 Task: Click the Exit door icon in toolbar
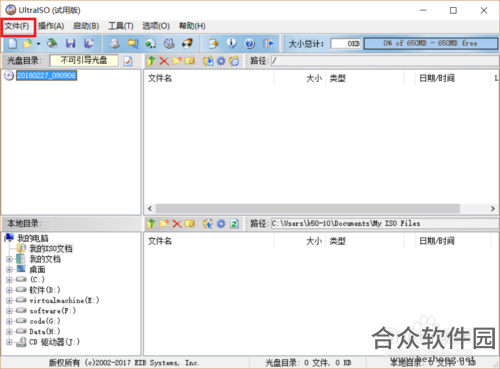[x=268, y=43]
